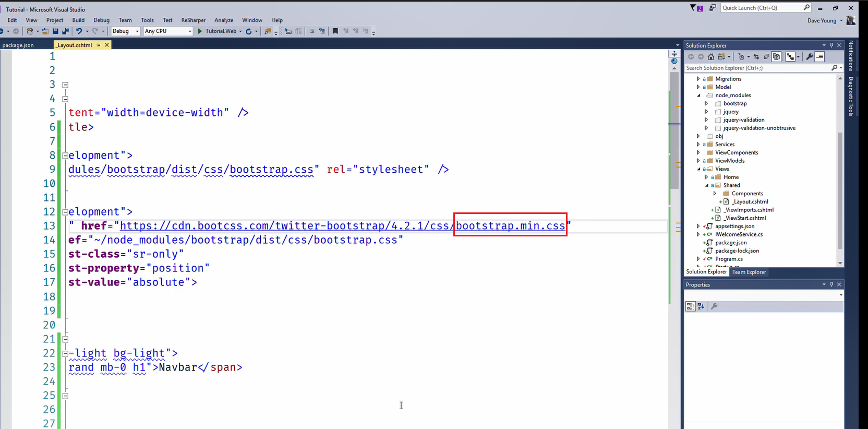The width and height of the screenshot is (868, 429).
Task: Open the notifications filter flag icon
Action: 696,8
